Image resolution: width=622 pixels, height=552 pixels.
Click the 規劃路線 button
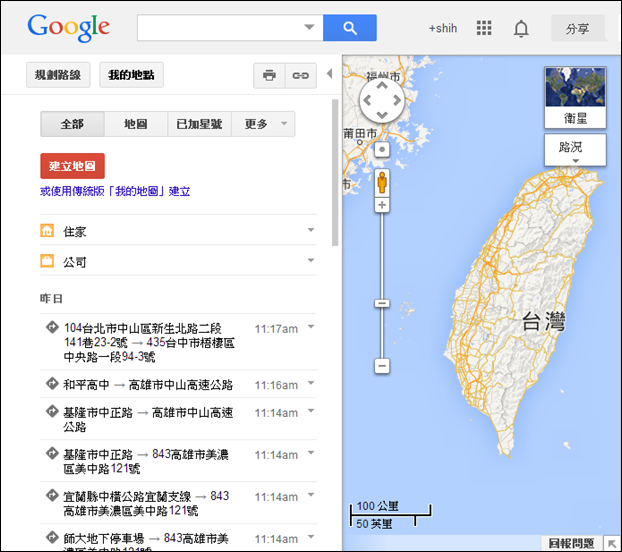58,75
